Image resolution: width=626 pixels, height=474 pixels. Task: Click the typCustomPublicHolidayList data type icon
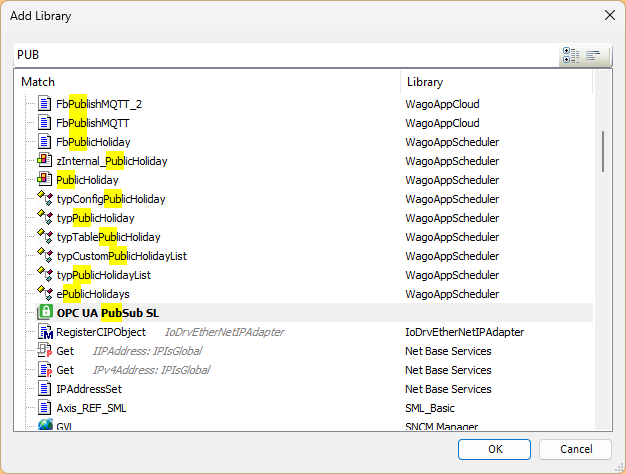(x=45, y=256)
